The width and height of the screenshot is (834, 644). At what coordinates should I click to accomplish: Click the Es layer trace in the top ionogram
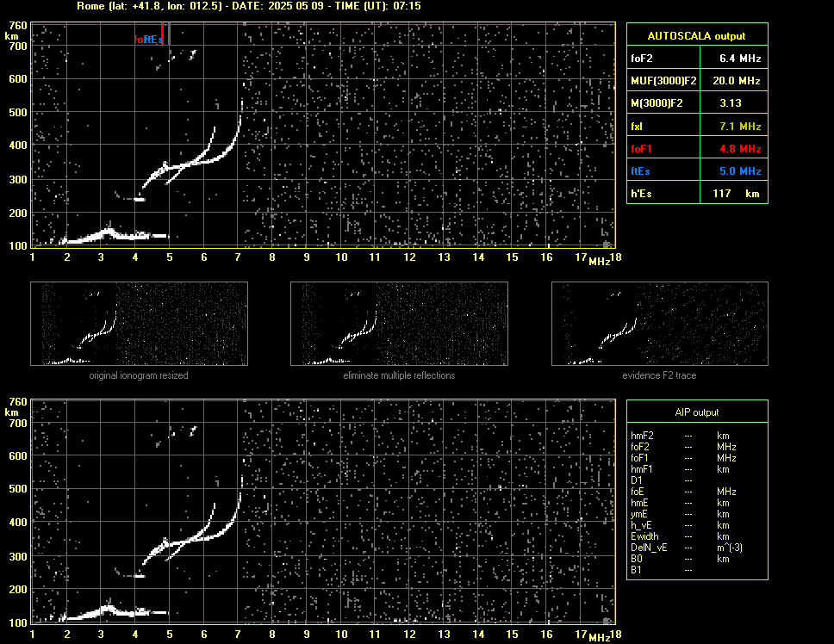click(115, 237)
